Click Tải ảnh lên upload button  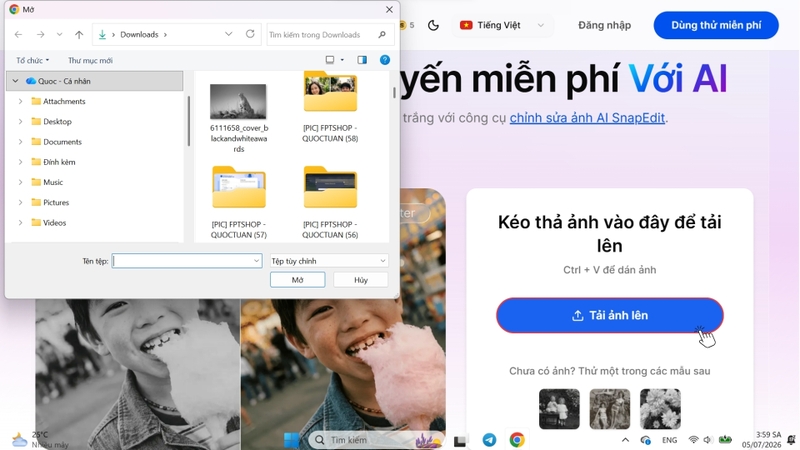coord(610,315)
